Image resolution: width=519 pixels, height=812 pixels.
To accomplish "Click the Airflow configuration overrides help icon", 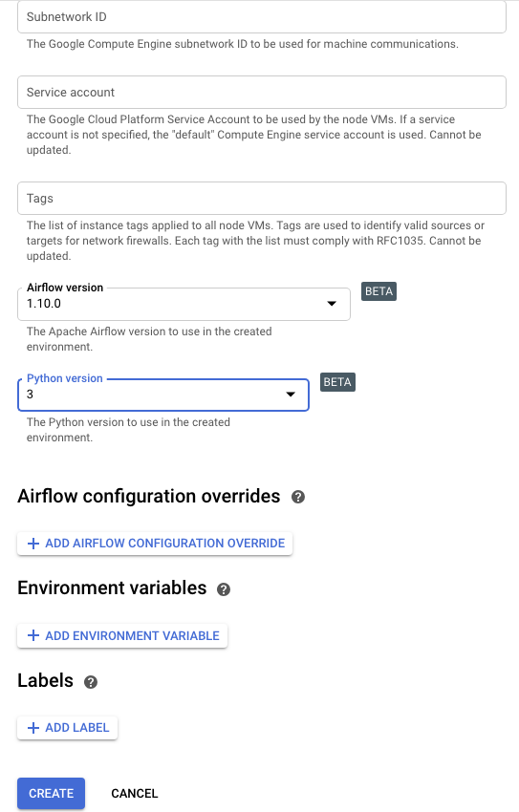I will click(x=298, y=497).
